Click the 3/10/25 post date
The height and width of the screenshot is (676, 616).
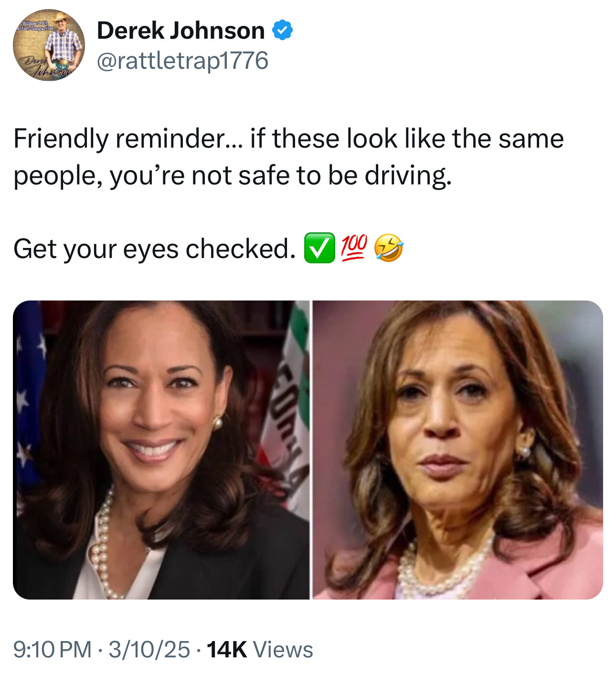[149, 649]
